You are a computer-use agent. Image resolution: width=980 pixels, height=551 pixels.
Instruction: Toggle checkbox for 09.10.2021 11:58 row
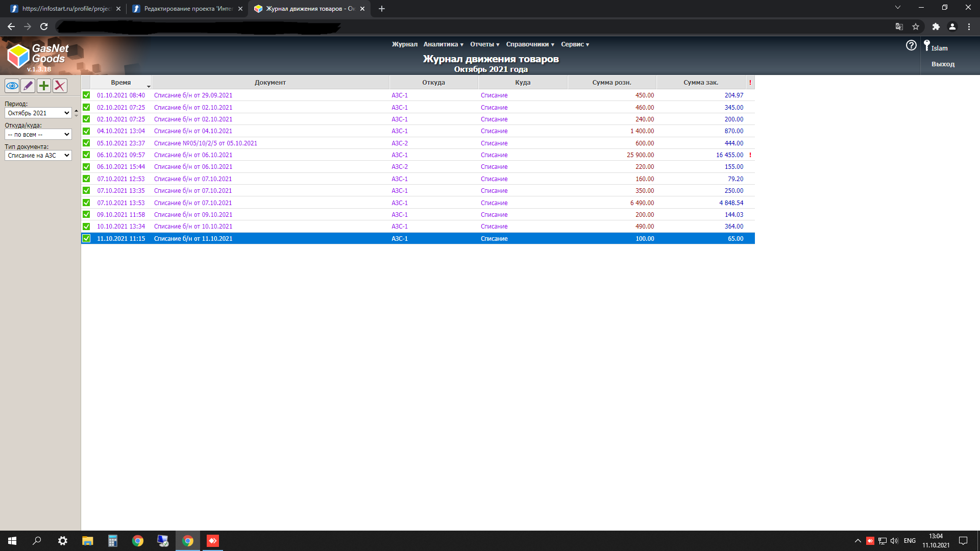pos(86,215)
